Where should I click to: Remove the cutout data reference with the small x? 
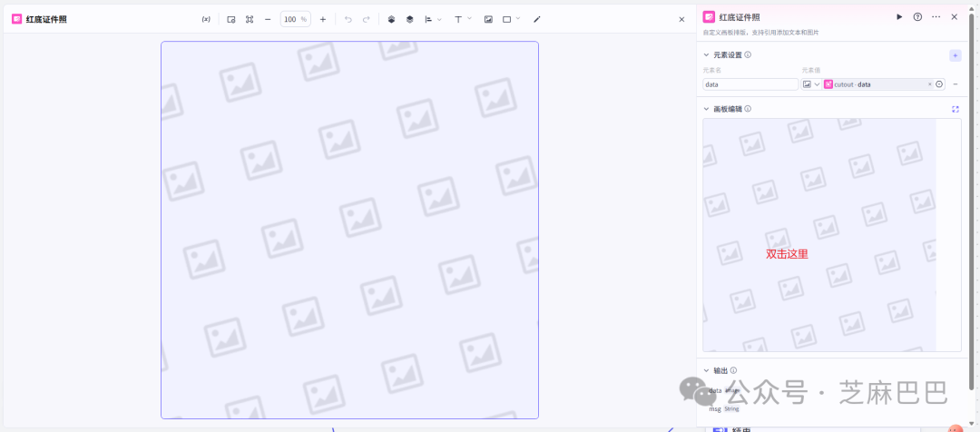pos(929,84)
